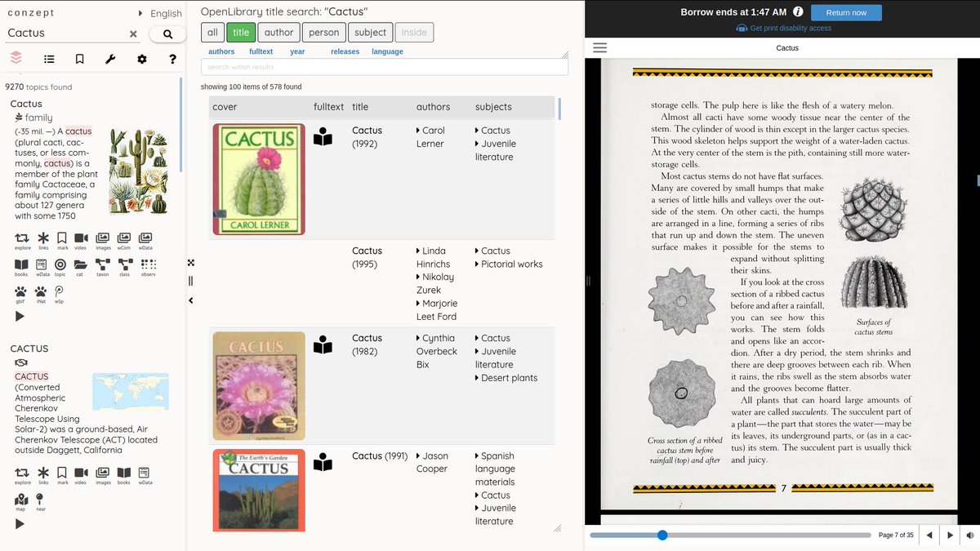The width and height of the screenshot is (980, 551).
Task: Clear the Cactus search field with X
Action: point(133,33)
